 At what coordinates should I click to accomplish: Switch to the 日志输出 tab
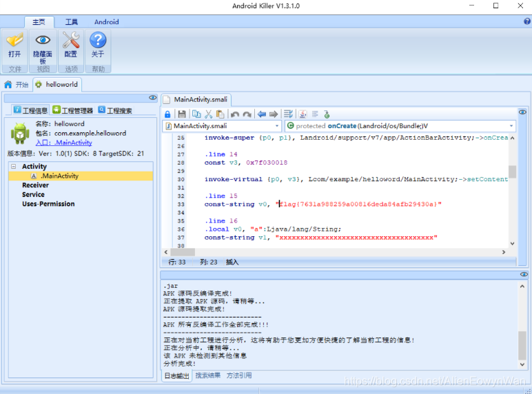point(177,375)
